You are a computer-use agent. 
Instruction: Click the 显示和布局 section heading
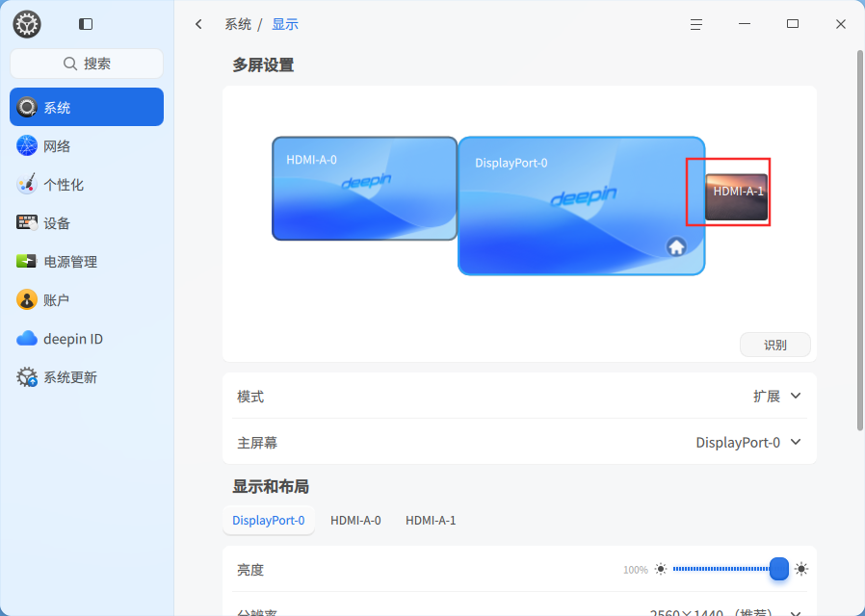point(271,486)
